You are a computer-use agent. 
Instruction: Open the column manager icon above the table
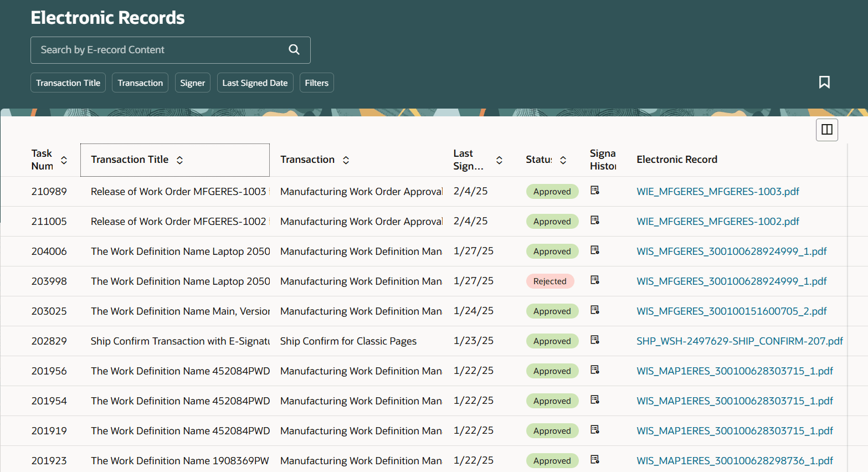point(826,129)
